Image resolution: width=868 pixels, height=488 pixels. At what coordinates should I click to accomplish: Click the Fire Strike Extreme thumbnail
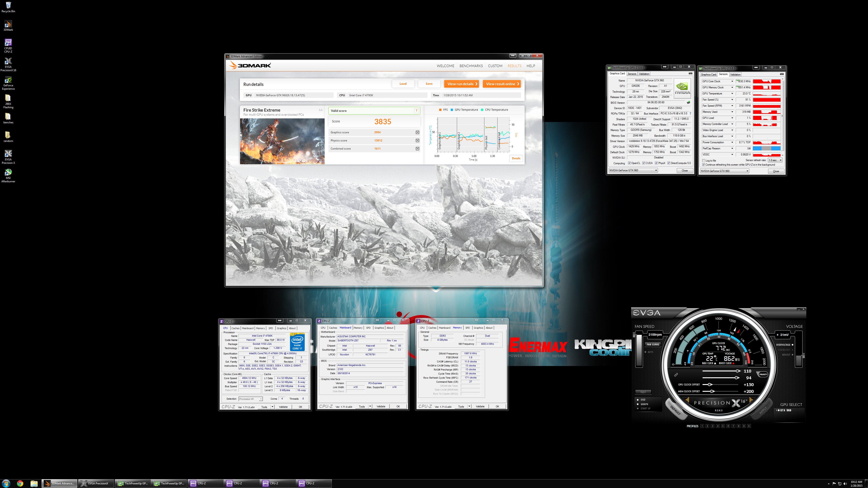282,141
